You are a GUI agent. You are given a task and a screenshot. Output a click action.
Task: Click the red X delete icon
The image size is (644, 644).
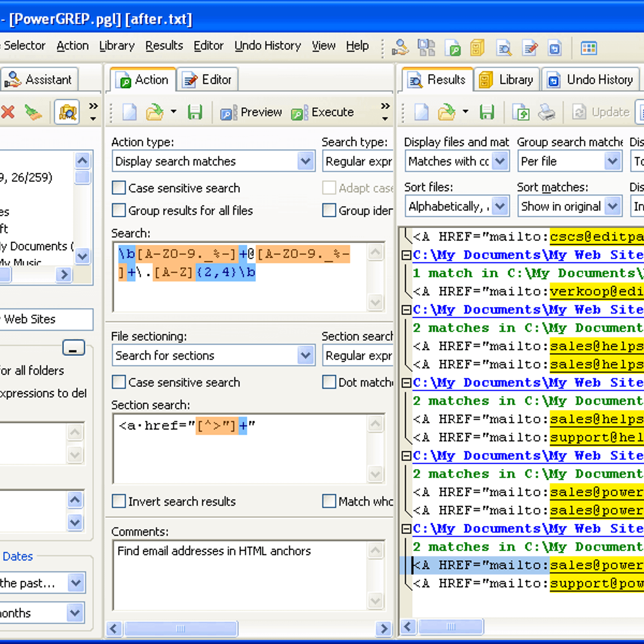[x=8, y=112]
